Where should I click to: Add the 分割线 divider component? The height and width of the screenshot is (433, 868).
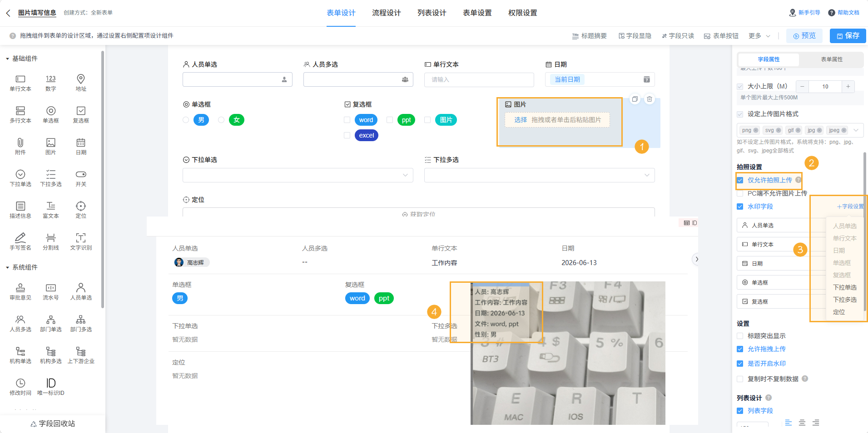point(51,242)
